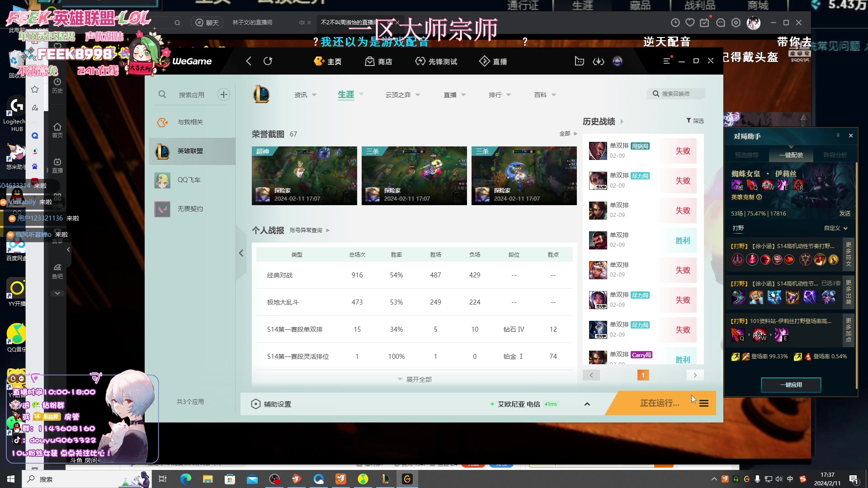The height and width of the screenshot is (488, 868).
Task: Go back with the WeGame back arrow
Action: point(249,61)
